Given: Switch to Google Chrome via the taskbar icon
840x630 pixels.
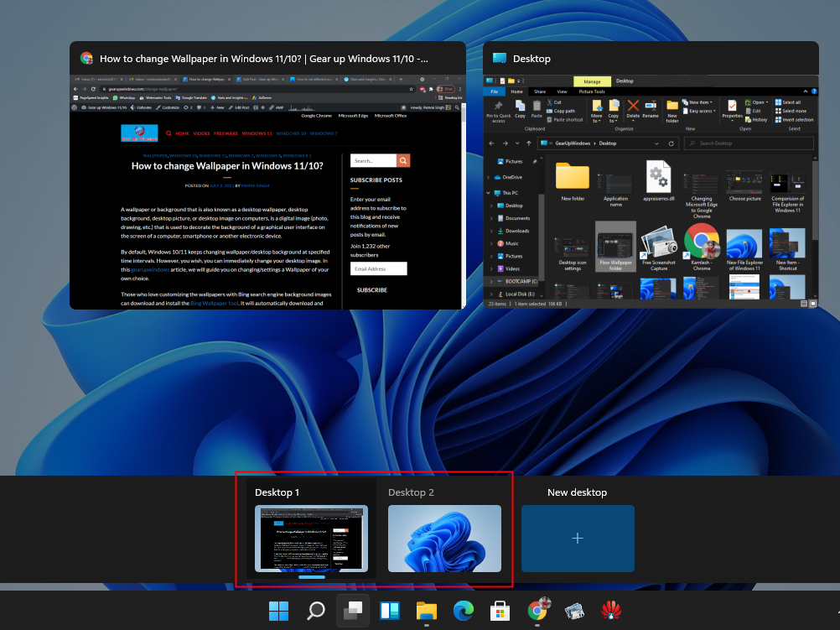Looking at the screenshot, I should (x=537, y=610).
